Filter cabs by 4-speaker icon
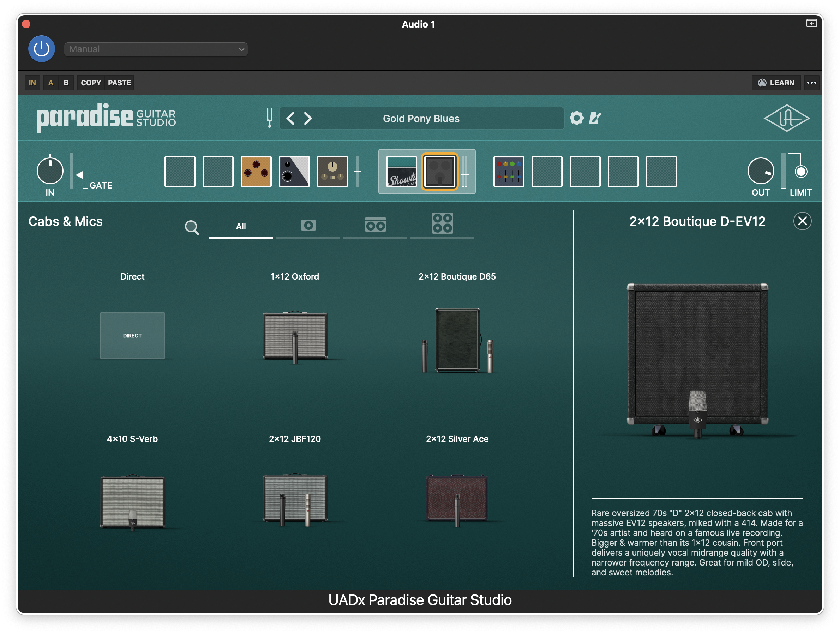The image size is (840, 634). [442, 223]
